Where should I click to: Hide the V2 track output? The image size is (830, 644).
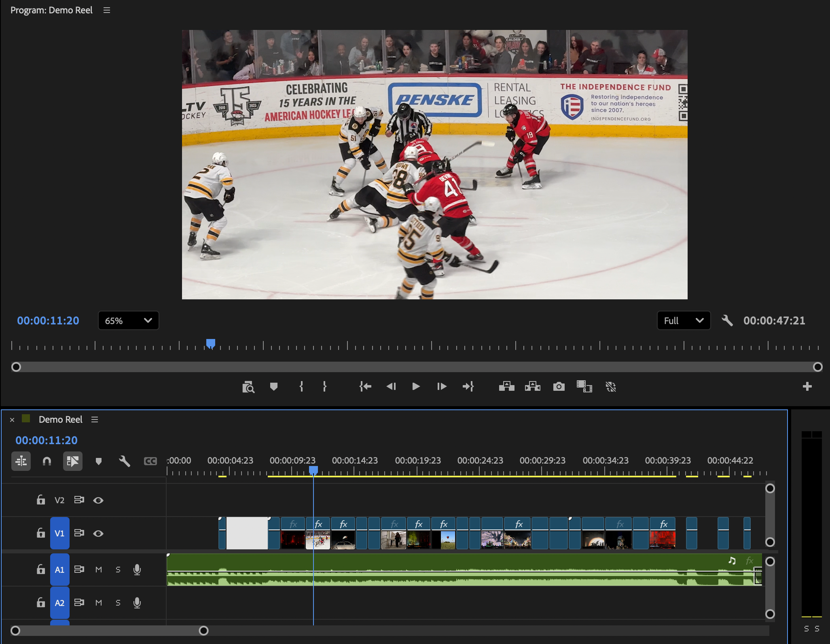point(98,500)
